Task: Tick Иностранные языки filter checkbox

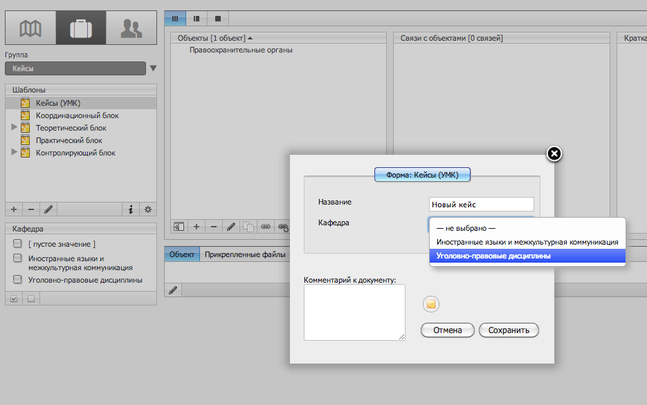Action: [17, 258]
